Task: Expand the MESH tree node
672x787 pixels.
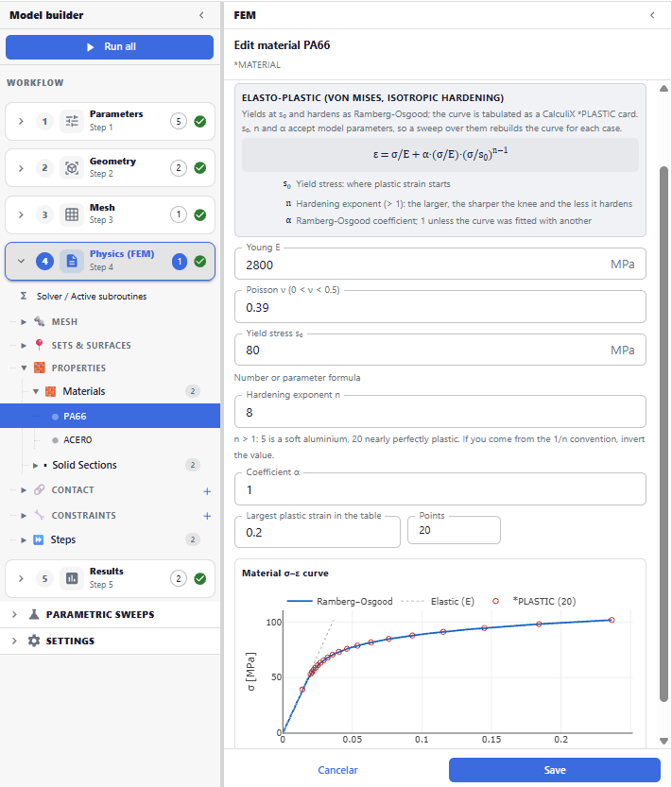Action: click(24, 322)
